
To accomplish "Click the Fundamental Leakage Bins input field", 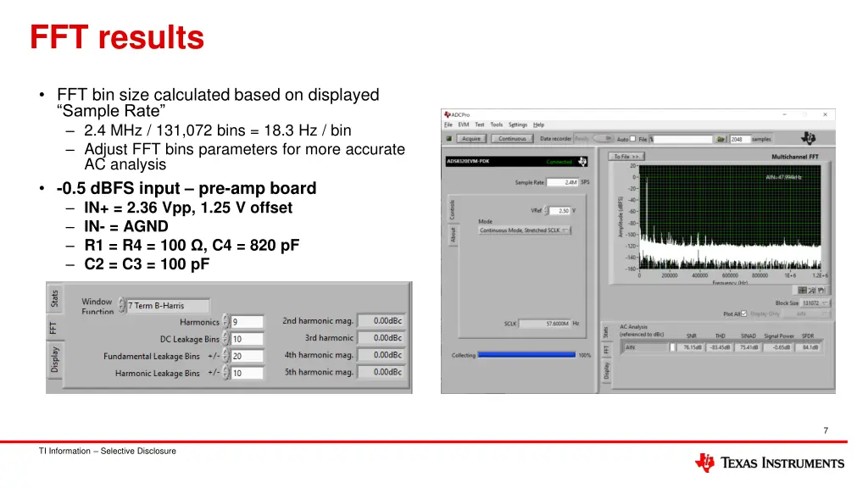I will tap(247, 357).
